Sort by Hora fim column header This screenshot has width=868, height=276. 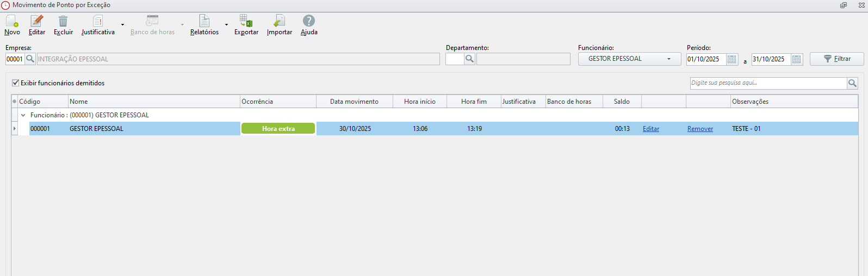coord(474,102)
